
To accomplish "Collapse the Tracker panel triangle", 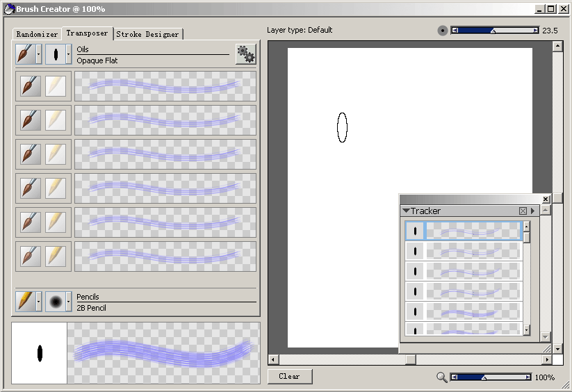I will click(406, 211).
